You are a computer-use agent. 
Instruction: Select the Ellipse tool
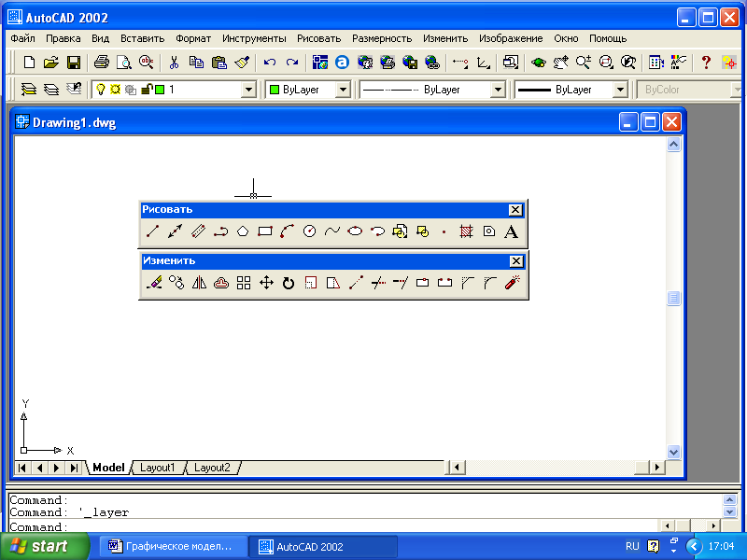(355, 231)
